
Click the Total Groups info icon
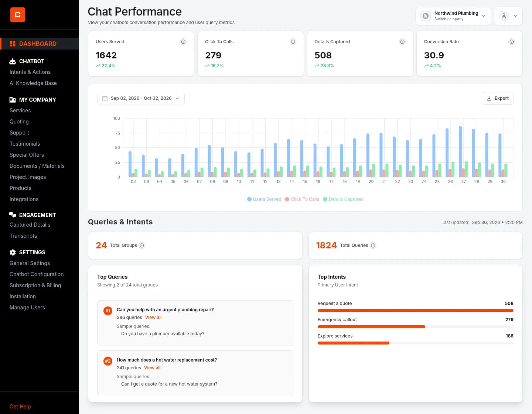[x=142, y=245]
